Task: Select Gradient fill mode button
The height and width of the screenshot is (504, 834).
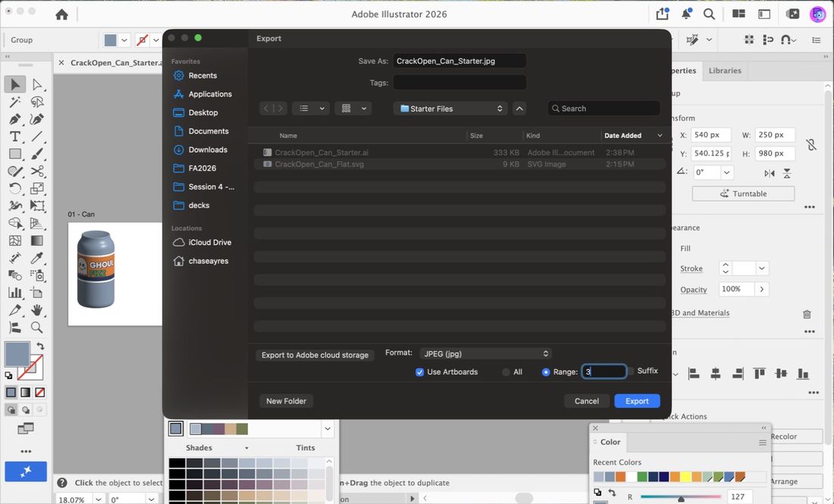Action: tap(26, 393)
